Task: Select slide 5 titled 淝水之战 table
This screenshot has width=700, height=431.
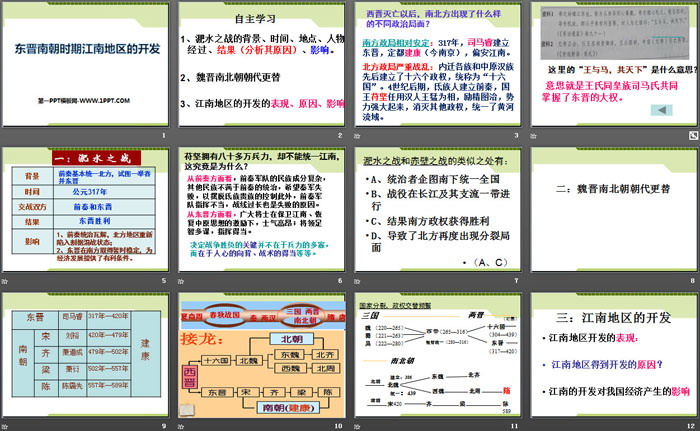Action: coord(86,209)
